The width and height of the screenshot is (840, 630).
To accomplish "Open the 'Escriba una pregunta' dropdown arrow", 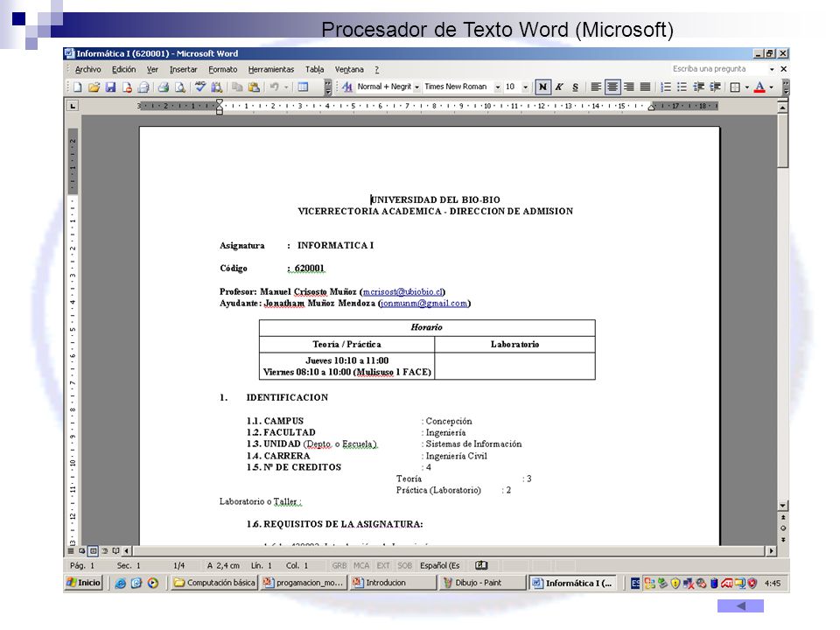I will coord(772,69).
